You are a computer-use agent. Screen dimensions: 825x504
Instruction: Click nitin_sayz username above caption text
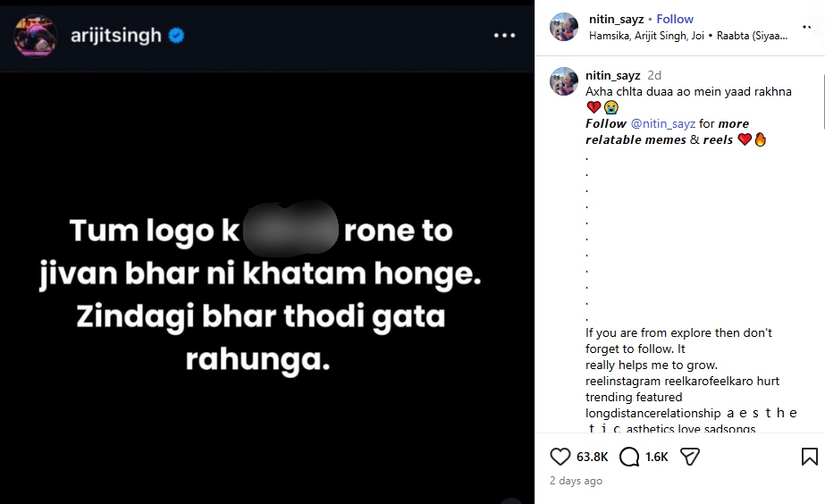coord(613,75)
